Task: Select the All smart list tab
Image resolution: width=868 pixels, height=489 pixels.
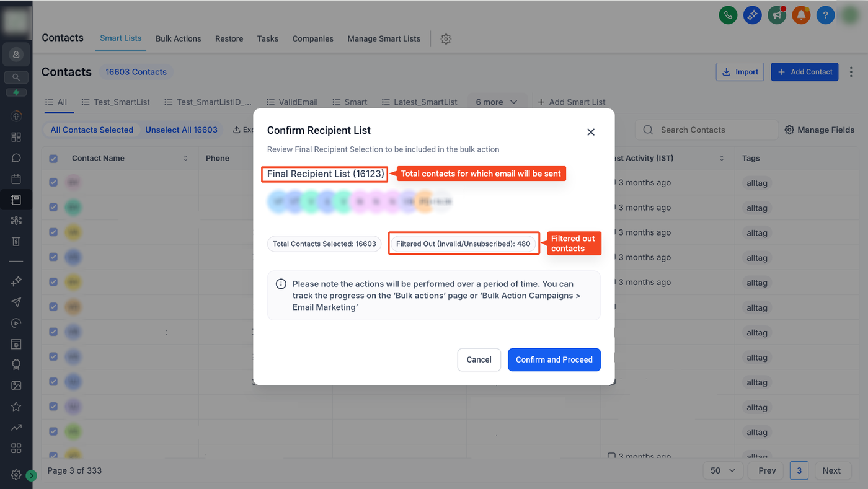Action: (56, 102)
